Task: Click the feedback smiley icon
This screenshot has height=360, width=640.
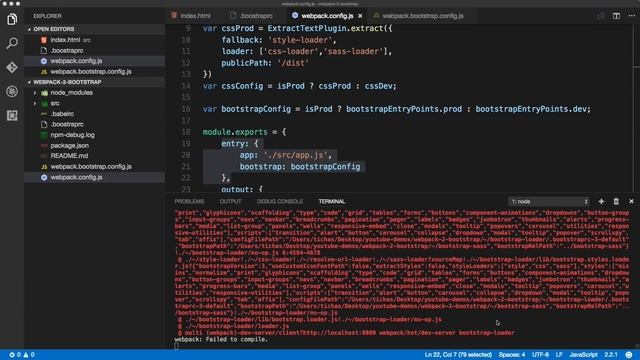Action: [629, 355]
